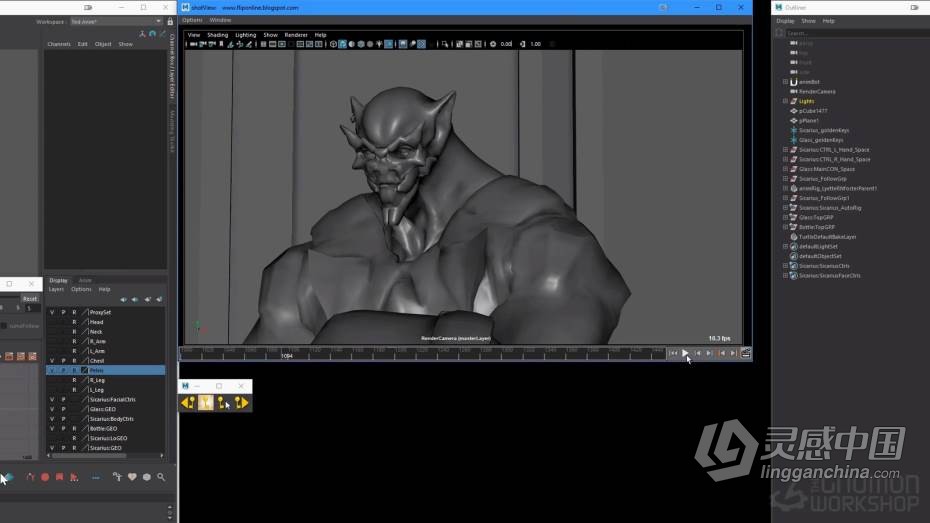The width and height of the screenshot is (930, 523).
Task: Expand Sicarius:CTRL_R_Hand_Space in Outliner
Action: [x=785, y=160]
